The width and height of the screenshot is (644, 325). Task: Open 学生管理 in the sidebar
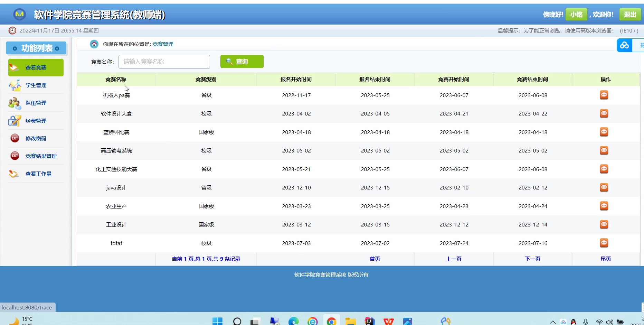[36, 85]
